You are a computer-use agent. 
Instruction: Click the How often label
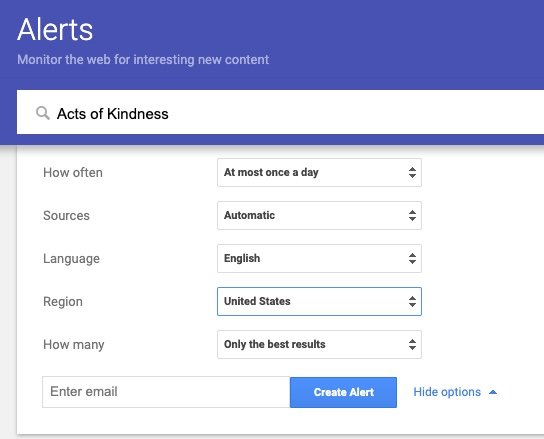pyautogui.click(x=73, y=172)
